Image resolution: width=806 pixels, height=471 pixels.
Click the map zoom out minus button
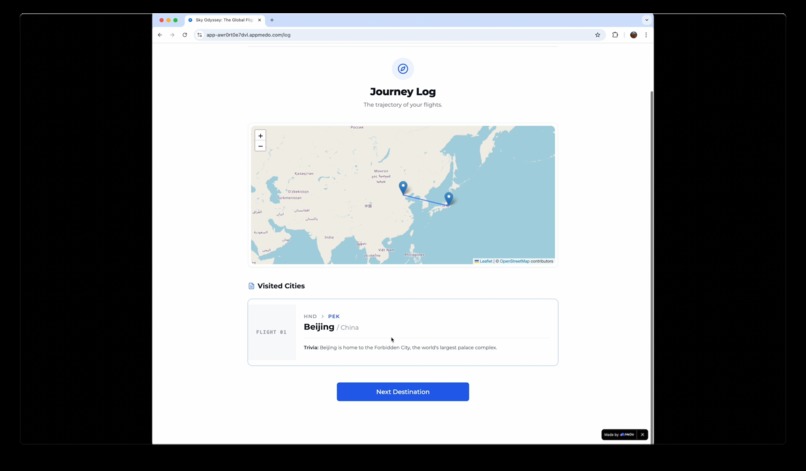260,147
